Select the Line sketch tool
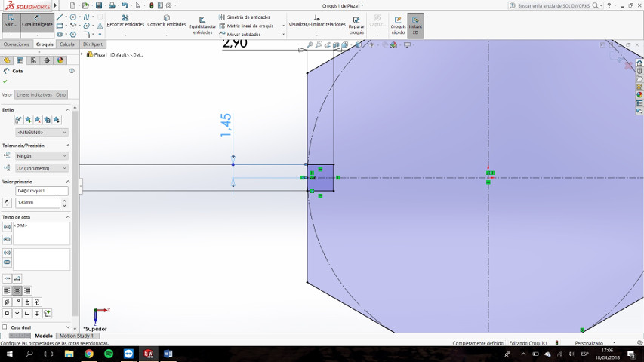The height and width of the screenshot is (362, 644). [60, 17]
